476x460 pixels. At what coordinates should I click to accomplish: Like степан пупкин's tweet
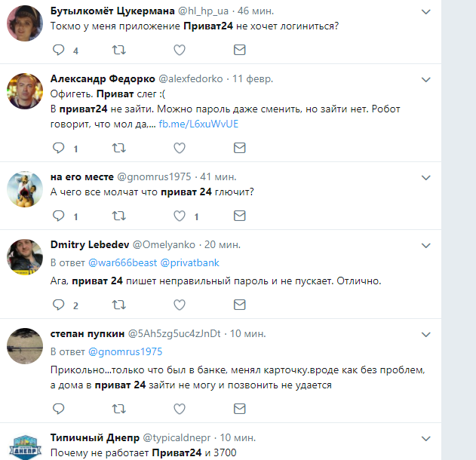180,409
